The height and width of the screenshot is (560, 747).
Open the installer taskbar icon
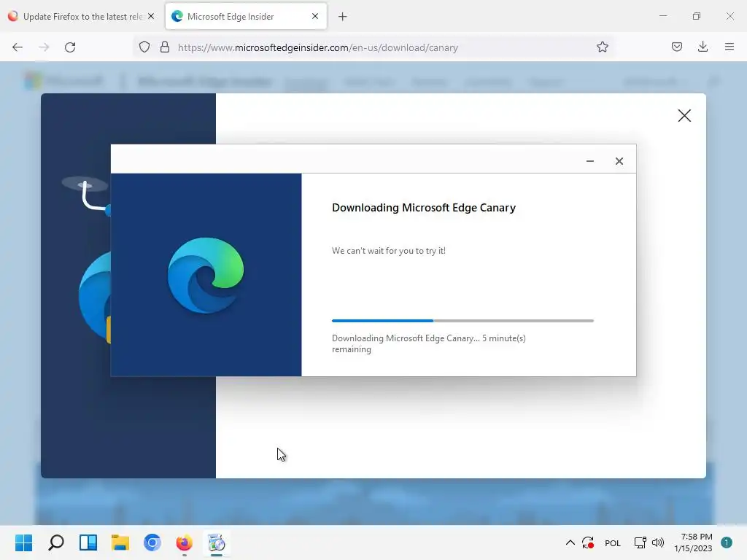point(217,542)
